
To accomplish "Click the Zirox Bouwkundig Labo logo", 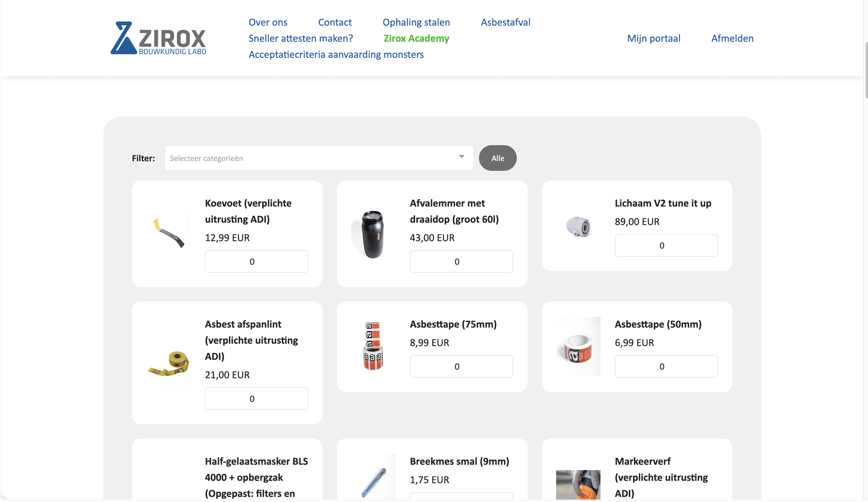I will (x=158, y=38).
